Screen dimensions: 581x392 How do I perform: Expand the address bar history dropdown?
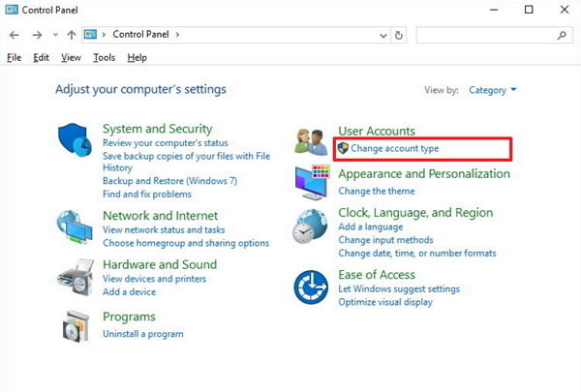click(x=383, y=36)
